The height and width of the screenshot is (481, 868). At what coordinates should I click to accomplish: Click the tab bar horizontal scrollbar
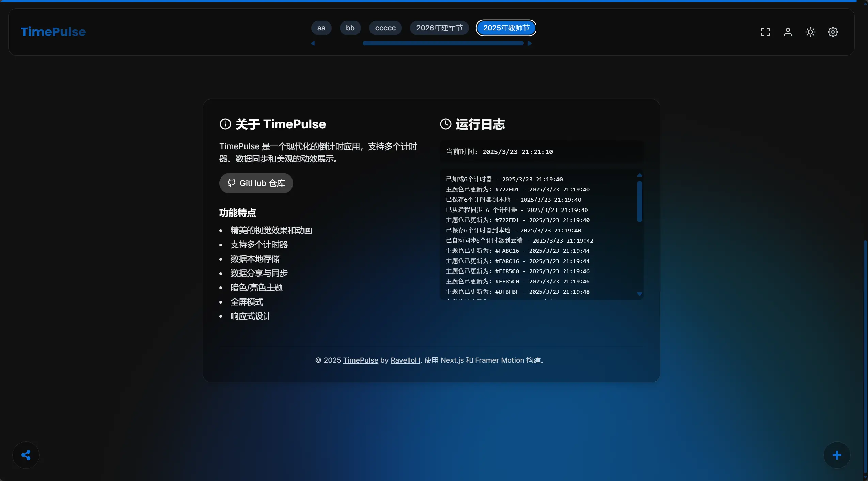pos(443,43)
